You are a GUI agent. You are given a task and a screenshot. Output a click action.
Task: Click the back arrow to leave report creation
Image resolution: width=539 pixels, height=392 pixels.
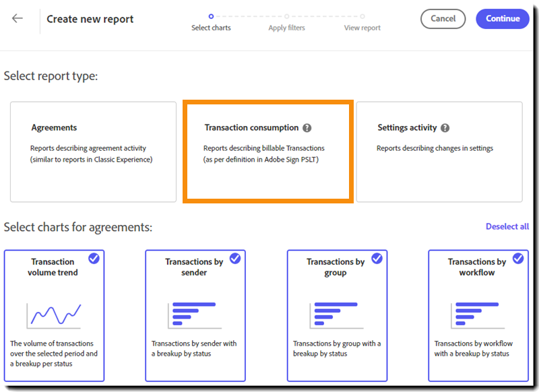18,19
